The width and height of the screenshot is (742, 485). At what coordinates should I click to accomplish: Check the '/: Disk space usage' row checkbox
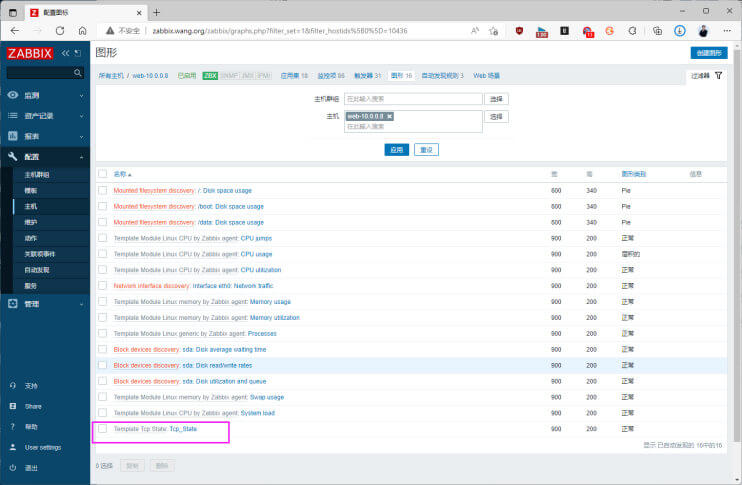[102, 190]
